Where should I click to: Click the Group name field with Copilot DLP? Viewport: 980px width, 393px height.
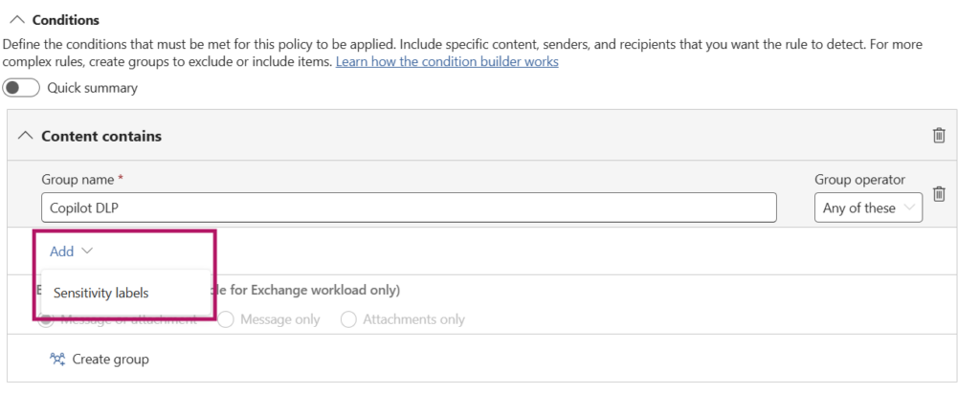[409, 207]
